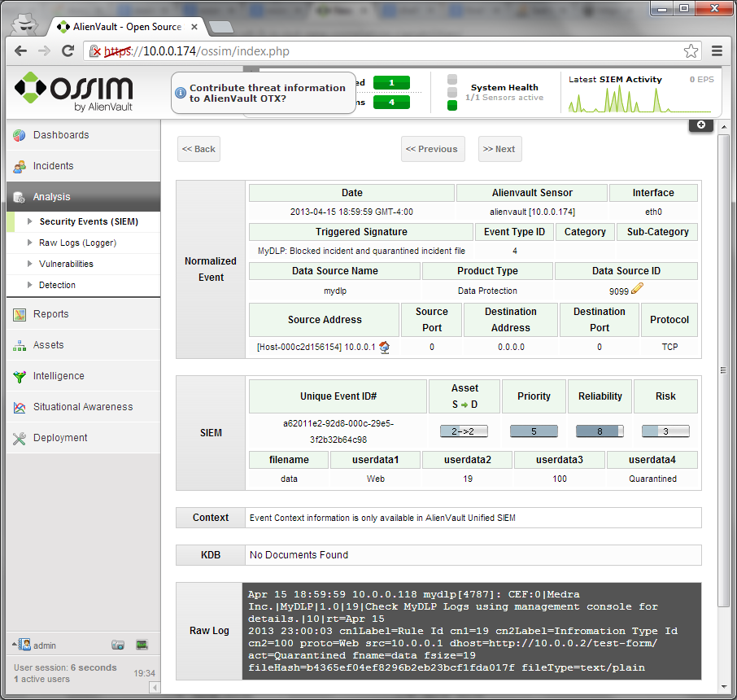Image resolution: width=737 pixels, height=700 pixels.
Task: Go to the << Previous event
Action: pyautogui.click(x=433, y=149)
